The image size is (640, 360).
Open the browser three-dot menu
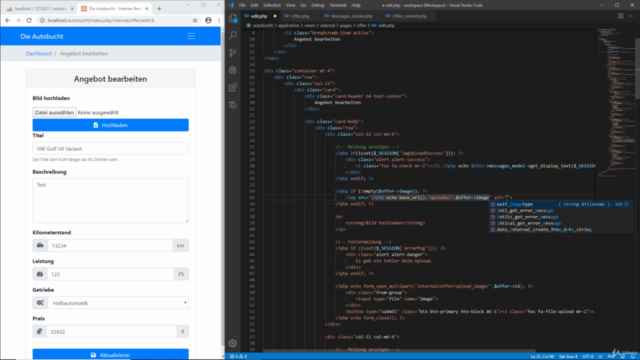point(219,20)
